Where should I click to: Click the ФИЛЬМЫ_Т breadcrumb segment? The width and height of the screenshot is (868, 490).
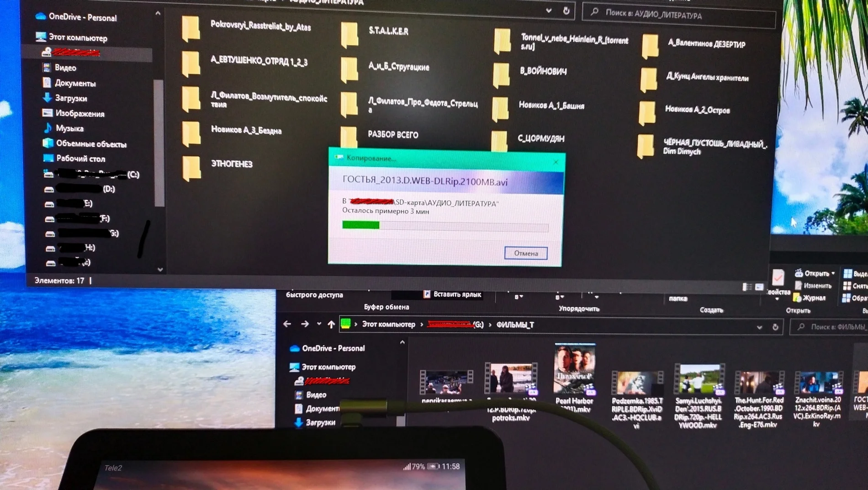[x=515, y=325]
